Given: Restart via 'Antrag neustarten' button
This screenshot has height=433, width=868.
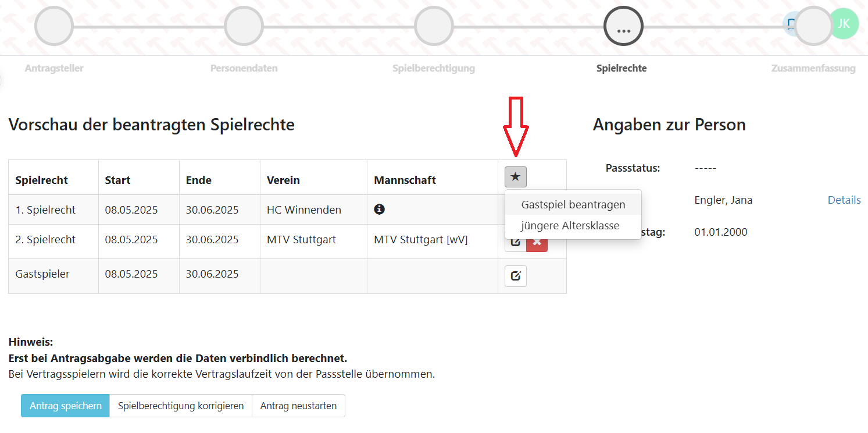Looking at the screenshot, I should point(298,406).
